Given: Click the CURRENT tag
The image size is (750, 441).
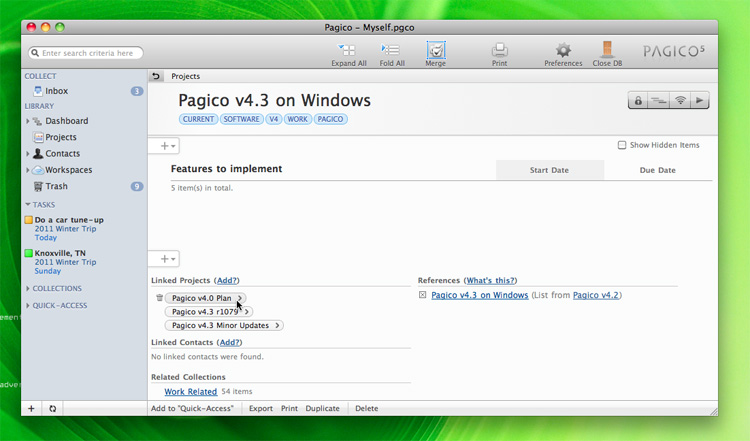Looking at the screenshot, I should click(198, 119).
